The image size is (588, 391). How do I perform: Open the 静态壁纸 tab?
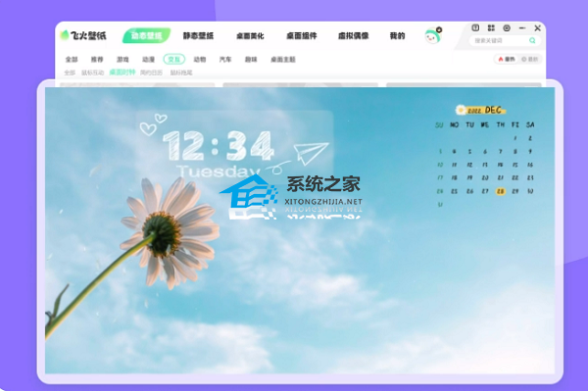pyautogui.click(x=198, y=36)
